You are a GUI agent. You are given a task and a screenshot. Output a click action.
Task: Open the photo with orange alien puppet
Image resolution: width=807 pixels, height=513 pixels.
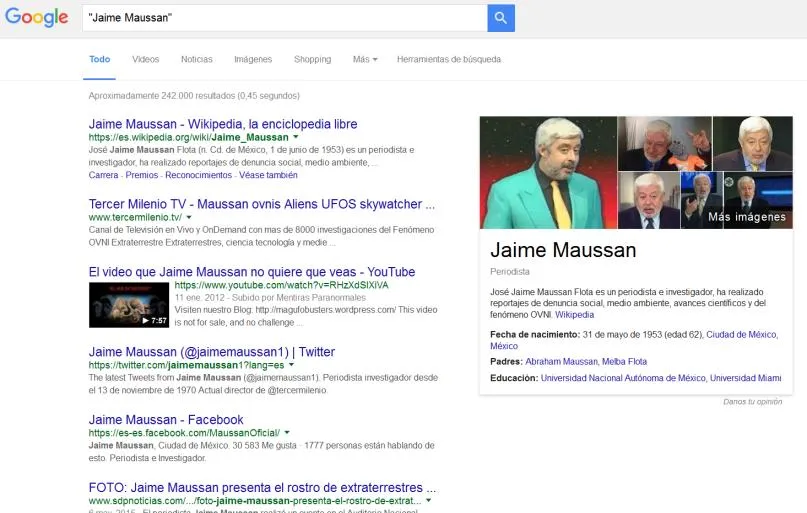(x=665, y=144)
